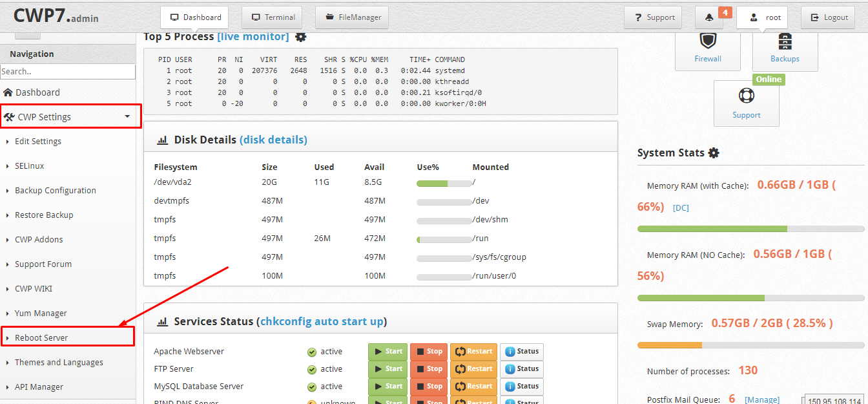Click the Services Status chart icon
Image resolution: width=868 pixels, height=404 pixels.
click(x=163, y=322)
